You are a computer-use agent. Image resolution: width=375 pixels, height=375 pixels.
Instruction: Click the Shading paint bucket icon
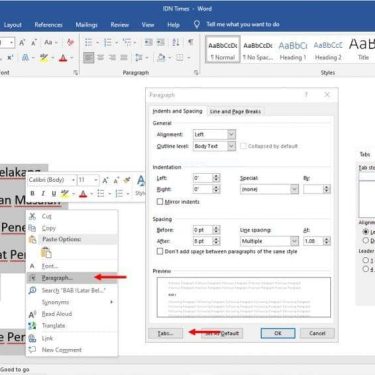click(x=161, y=58)
